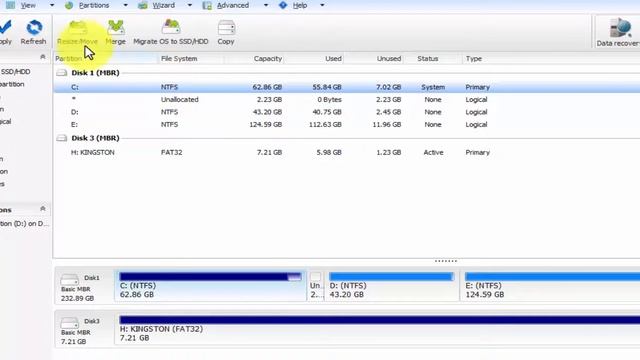Launch the Data recovery tool icon
This screenshot has width=640, height=360.
coord(620,28)
